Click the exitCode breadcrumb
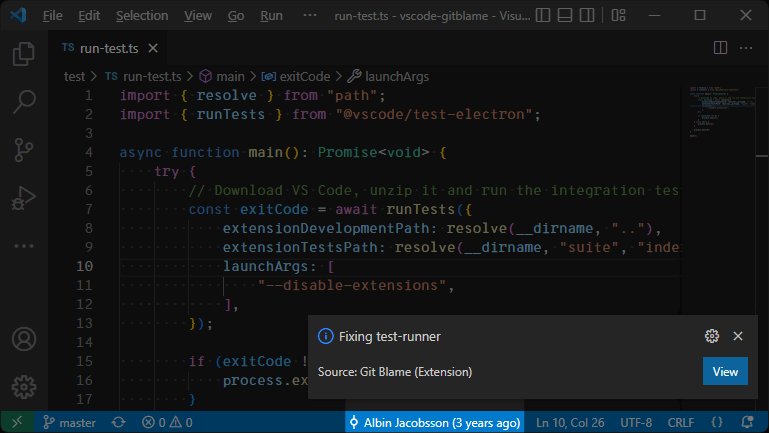 296,76
